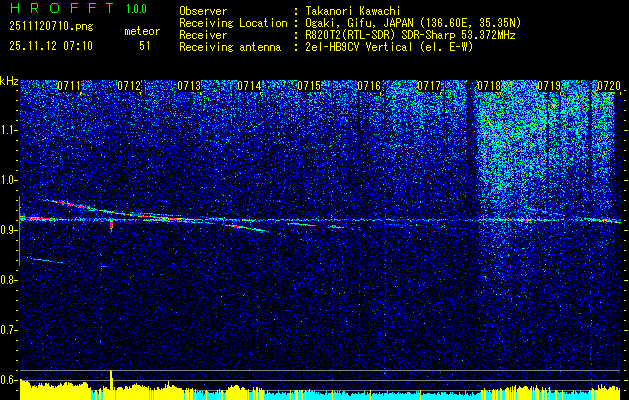Click the version number 1.0.0
The height and width of the screenshot is (400, 629).
[136, 9]
